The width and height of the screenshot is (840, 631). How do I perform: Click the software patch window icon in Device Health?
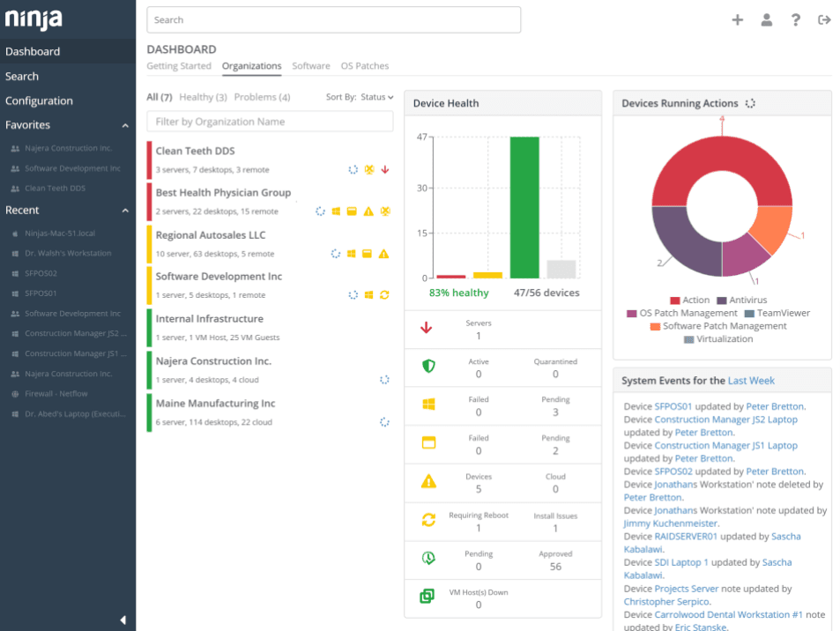(428, 442)
